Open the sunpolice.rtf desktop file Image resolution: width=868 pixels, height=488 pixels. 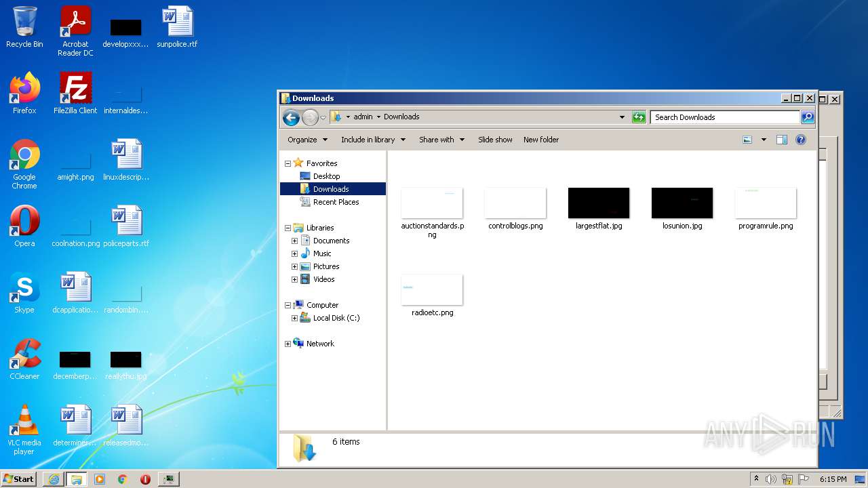[x=177, y=27]
